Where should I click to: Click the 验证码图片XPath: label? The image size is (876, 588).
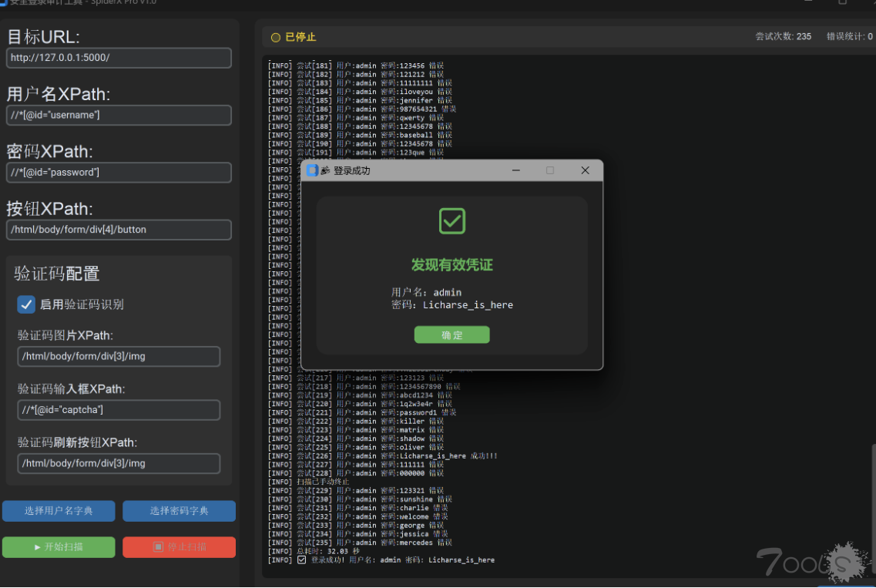pos(65,335)
